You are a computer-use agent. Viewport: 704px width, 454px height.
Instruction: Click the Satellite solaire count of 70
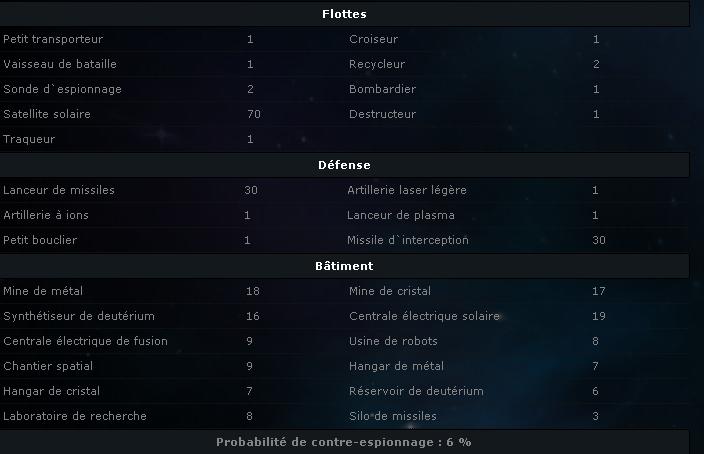click(x=254, y=114)
